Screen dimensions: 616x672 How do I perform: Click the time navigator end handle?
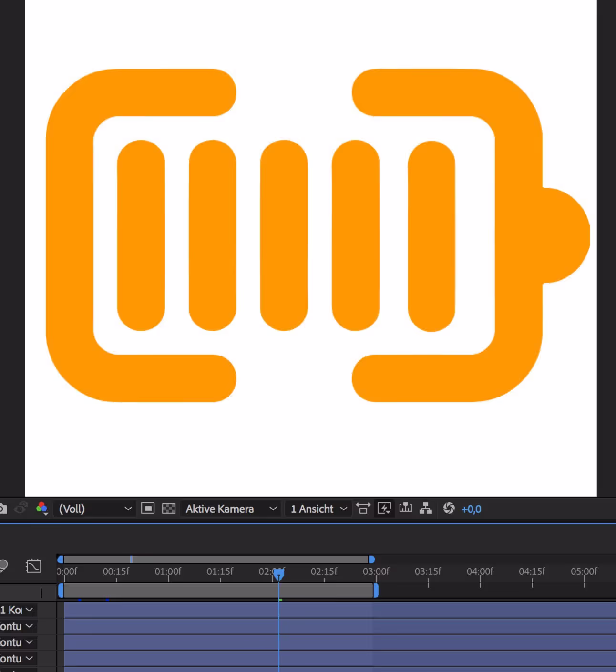point(371,560)
